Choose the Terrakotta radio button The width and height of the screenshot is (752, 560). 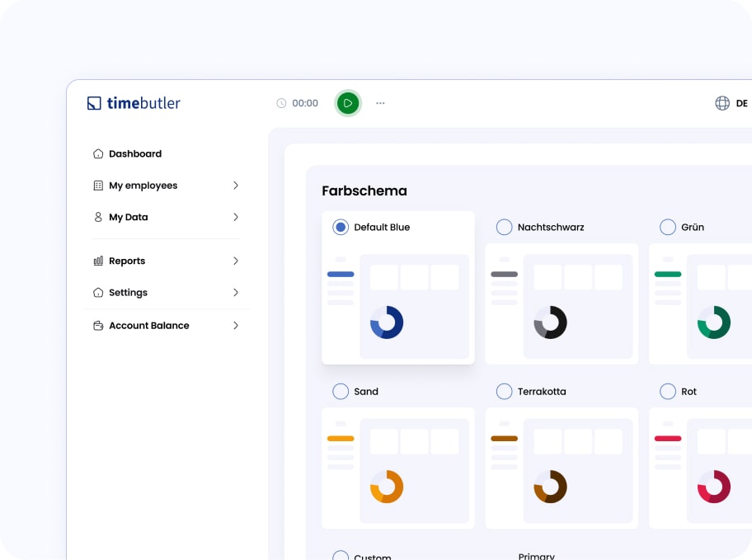[x=504, y=392]
